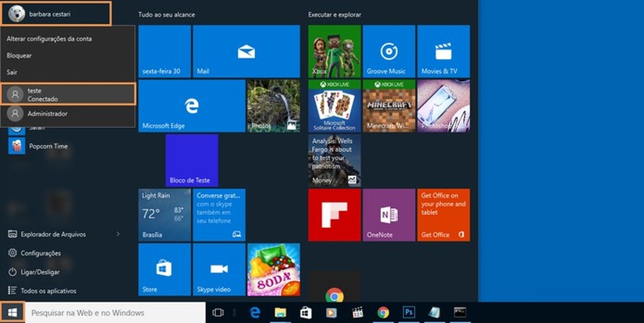Open the Light Rain weather tile for Brasilia

tap(165, 215)
